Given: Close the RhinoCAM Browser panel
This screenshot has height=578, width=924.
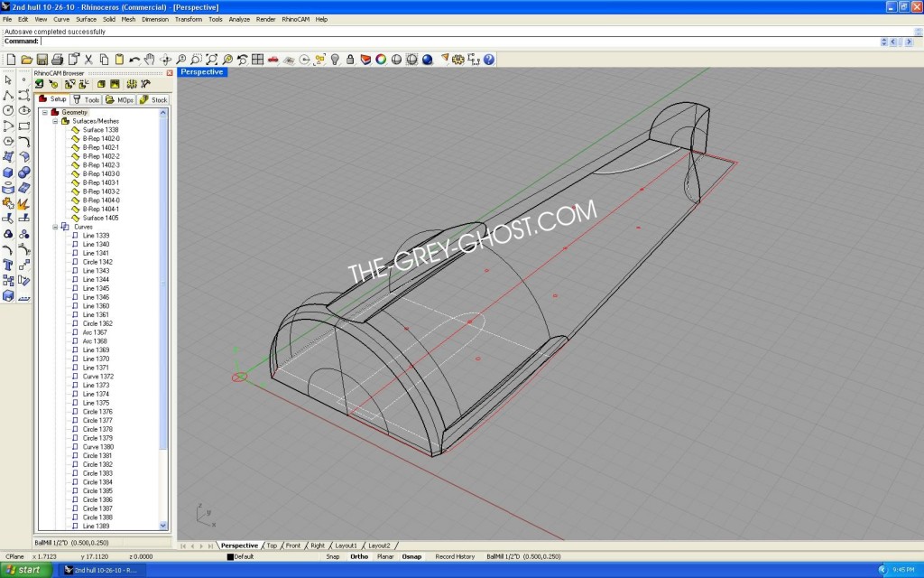Looking at the screenshot, I should point(170,73).
